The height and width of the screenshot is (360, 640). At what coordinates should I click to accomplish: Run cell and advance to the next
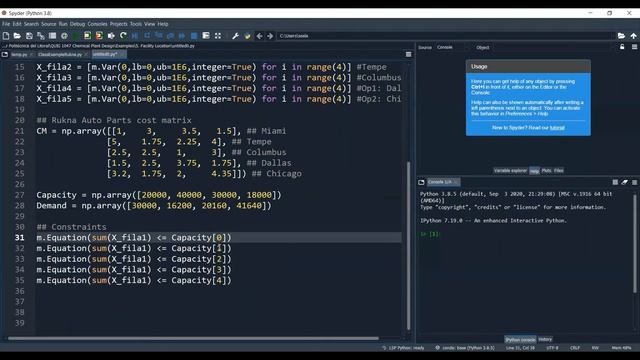point(99,36)
